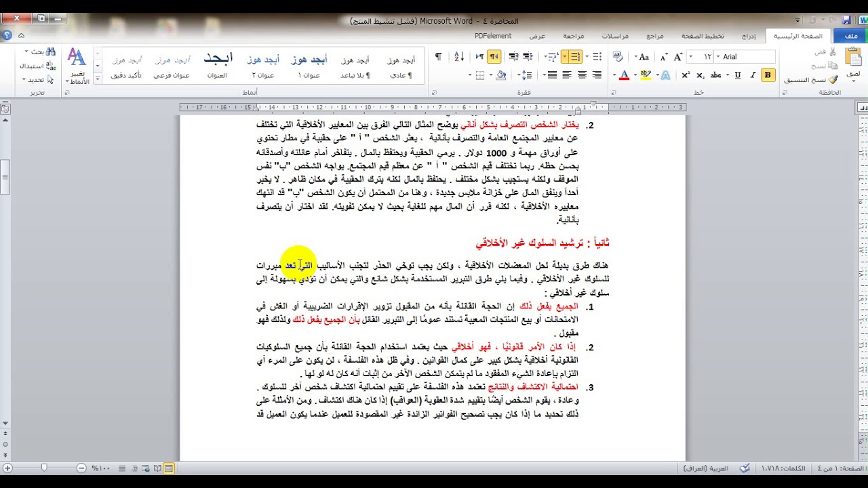Viewport: 868px width, 488px height.
Task: Click Clear Formatting icon
Action: point(618,57)
